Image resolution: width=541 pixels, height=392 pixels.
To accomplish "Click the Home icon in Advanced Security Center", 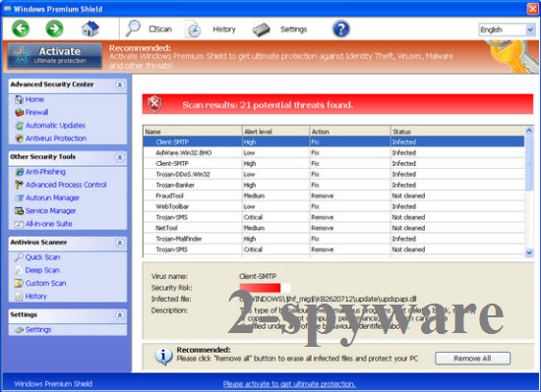I will [19, 99].
